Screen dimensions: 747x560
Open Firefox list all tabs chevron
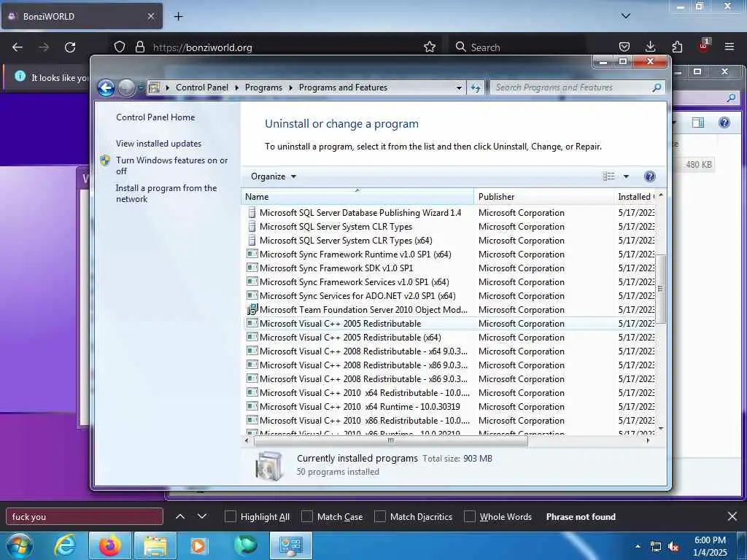(x=625, y=16)
